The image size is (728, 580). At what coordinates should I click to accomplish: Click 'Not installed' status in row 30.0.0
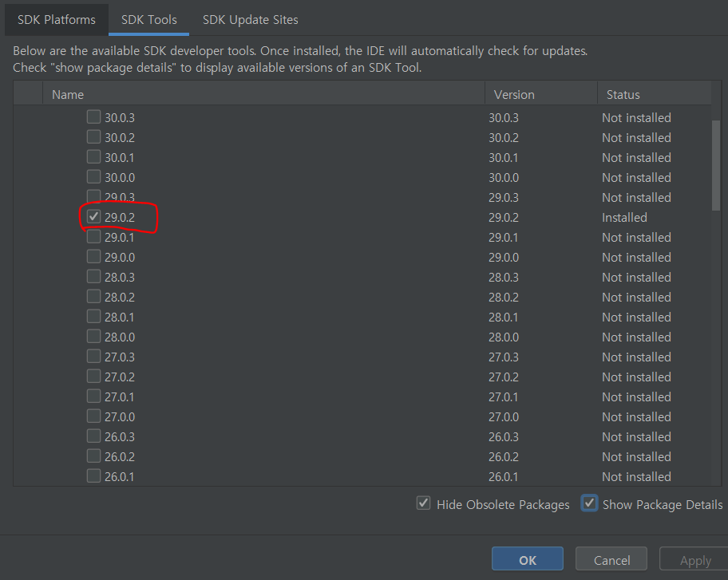coord(636,178)
